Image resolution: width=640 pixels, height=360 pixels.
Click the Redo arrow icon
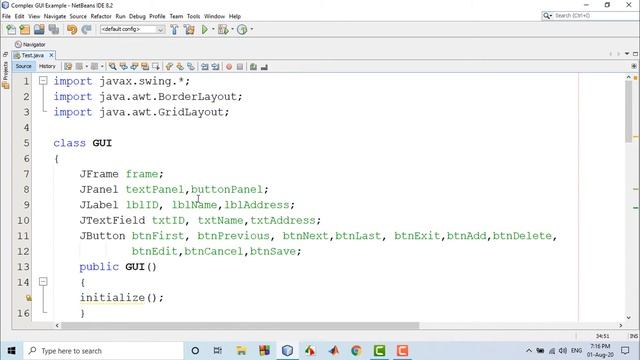[86, 29]
